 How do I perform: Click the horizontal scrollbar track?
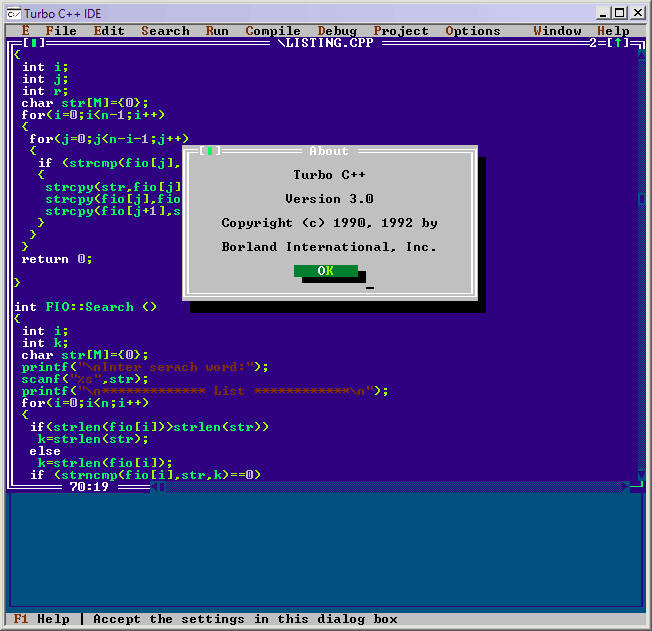point(394,487)
